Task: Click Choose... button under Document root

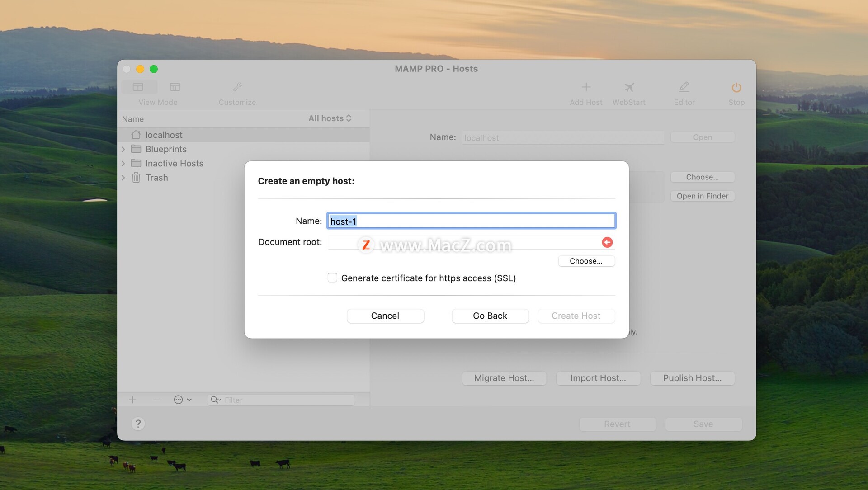Action: [x=586, y=261]
